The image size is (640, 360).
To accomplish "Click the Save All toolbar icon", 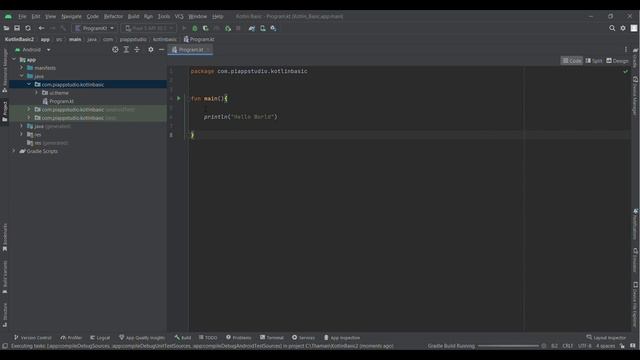I will (17, 28).
